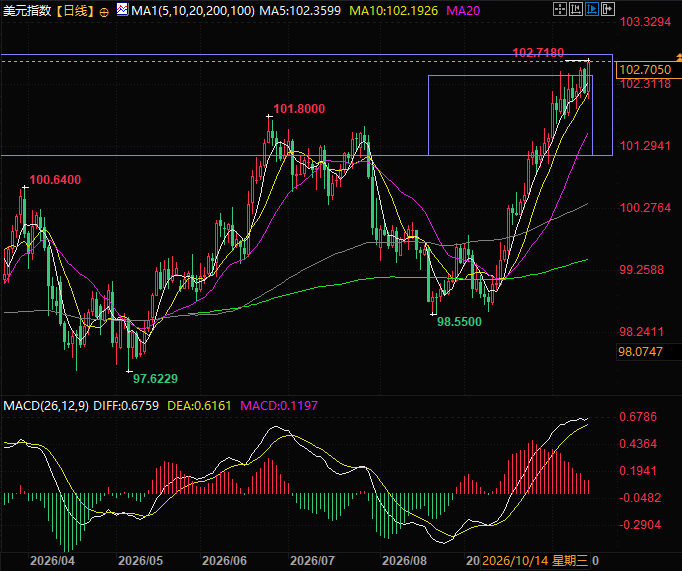This screenshot has width=682, height=571.
Task: Click the MA1(5,10,20,200,100) indicator label
Action: [193, 10]
